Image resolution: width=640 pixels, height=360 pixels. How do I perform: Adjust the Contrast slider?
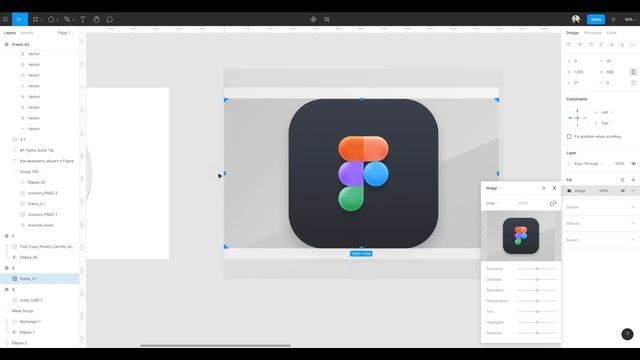537,279
